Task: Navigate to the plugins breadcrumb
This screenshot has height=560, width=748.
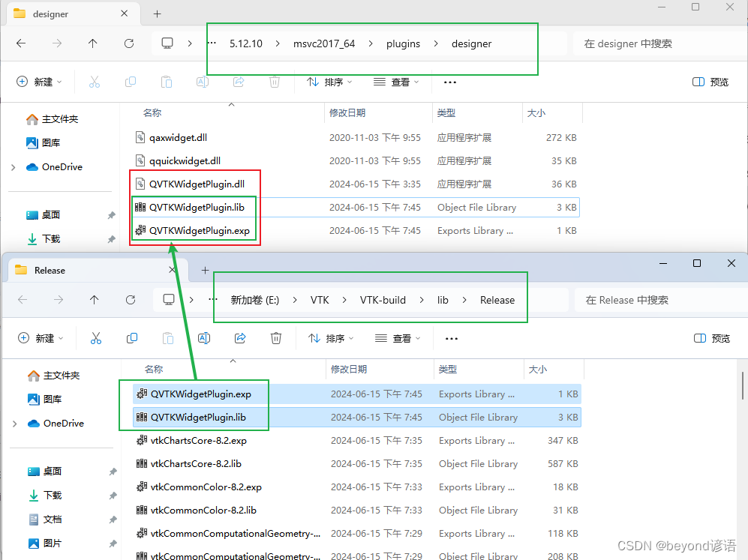Action: [x=403, y=43]
